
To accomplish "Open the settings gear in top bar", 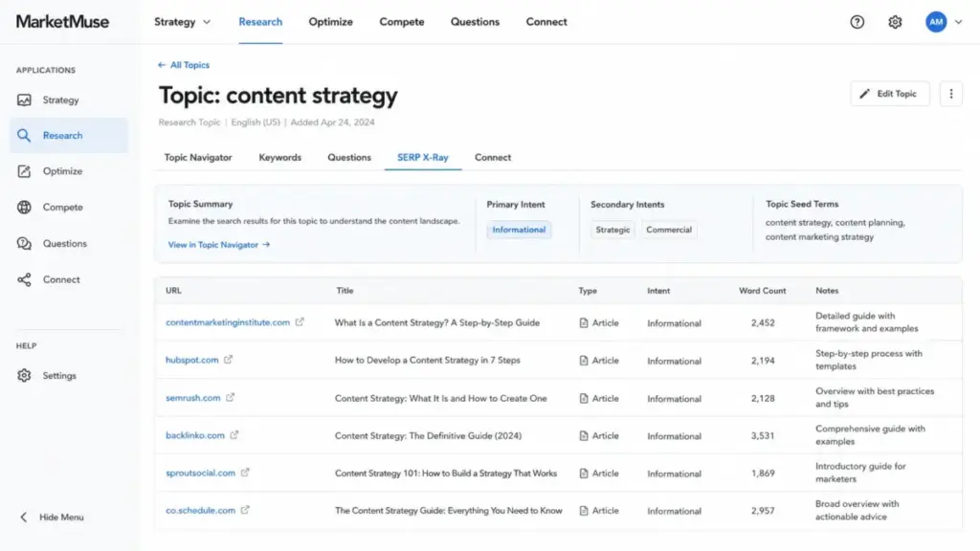I will pyautogui.click(x=895, y=22).
